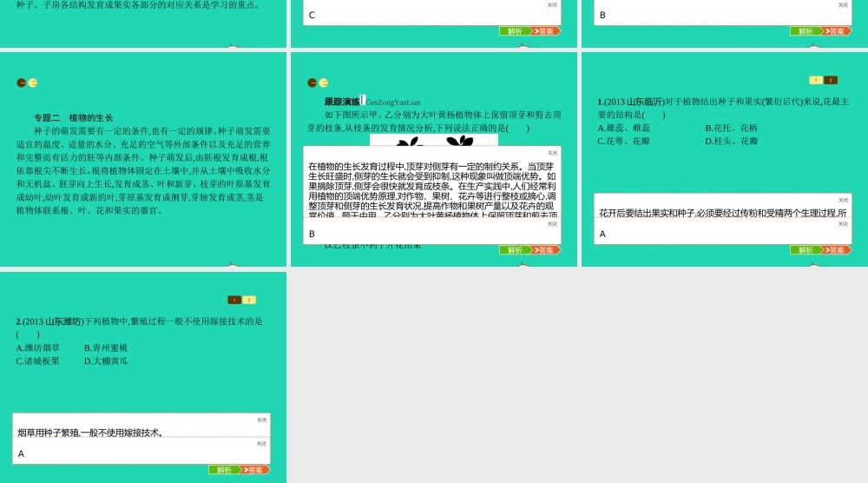Image resolution: width=868 pixels, height=483 pixels.
Task: Choose option B.花托、花柄
Action: point(731,128)
